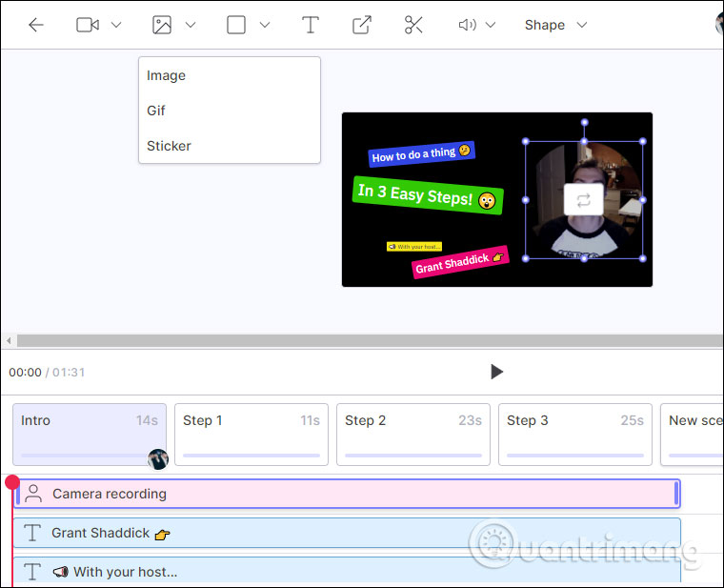Select Sticker from the dropdown menu
This screenshot has width=724, height=588.
(169, 146)
